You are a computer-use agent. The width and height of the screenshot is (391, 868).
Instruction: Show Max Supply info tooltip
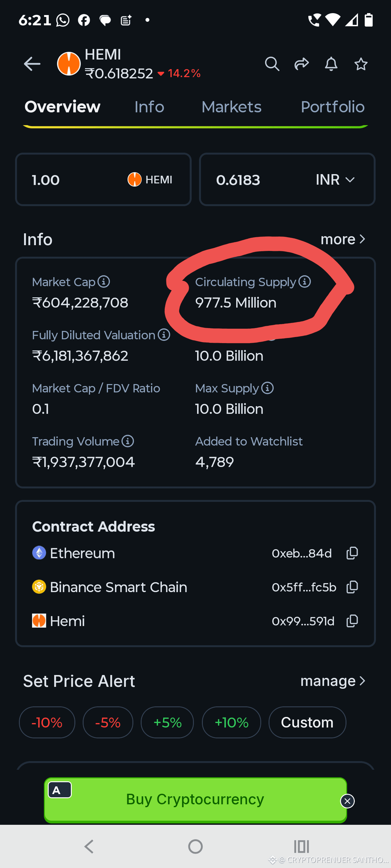click(268, 388)
